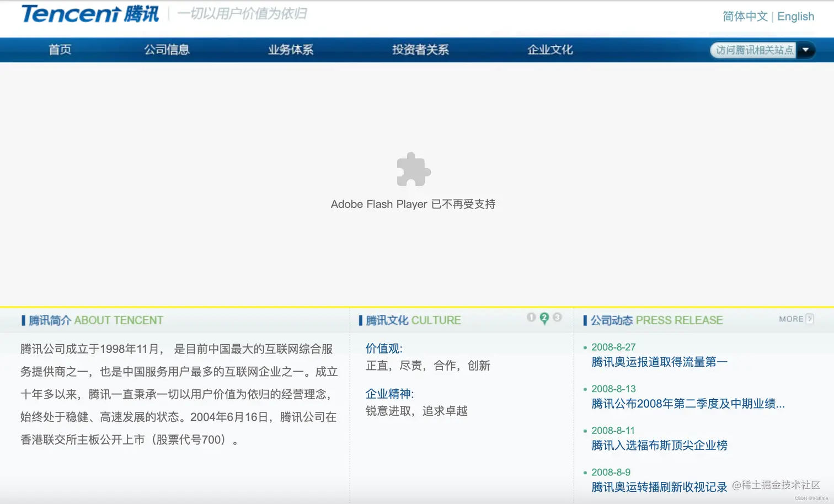Click the date 2008-8-13
The width and height of the screenshot is (834, 504).
coord(613,389)
